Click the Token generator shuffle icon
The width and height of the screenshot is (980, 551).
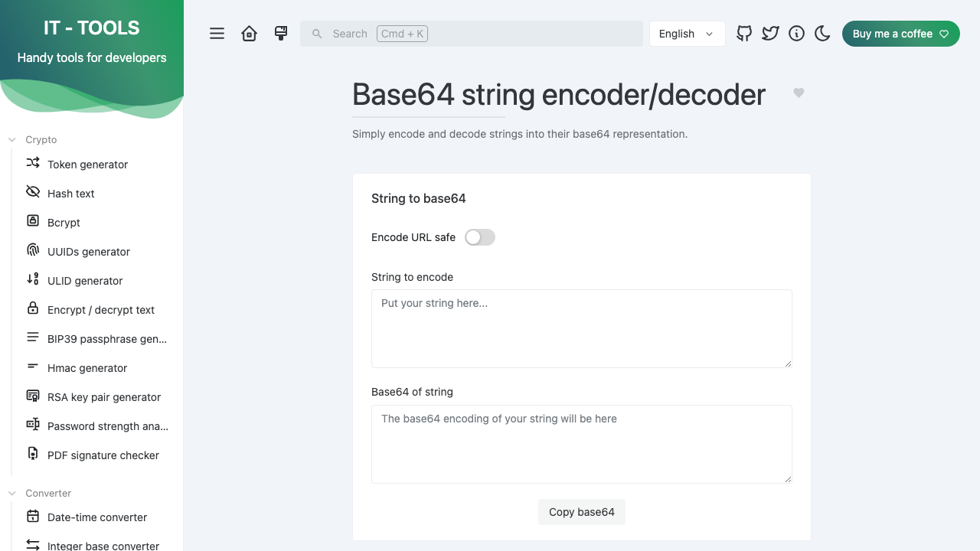pyautogui.click(x=33, y=163)
